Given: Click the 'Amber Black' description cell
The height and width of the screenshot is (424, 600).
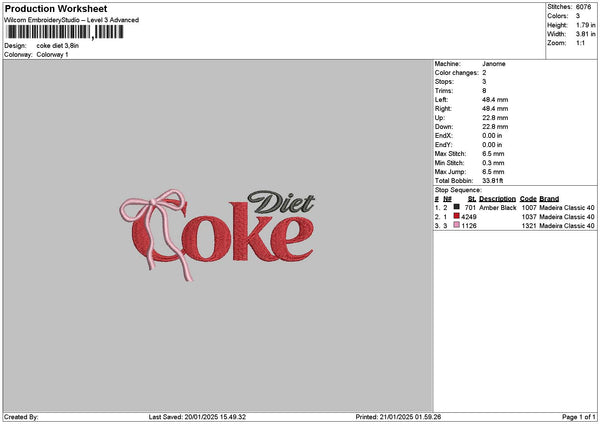Looking at the screenshot, I should point(497,208).
